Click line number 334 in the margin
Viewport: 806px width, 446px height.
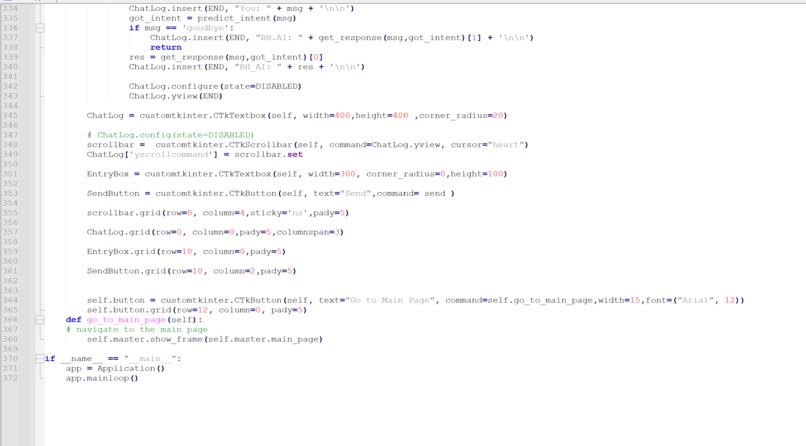[10, 8]
